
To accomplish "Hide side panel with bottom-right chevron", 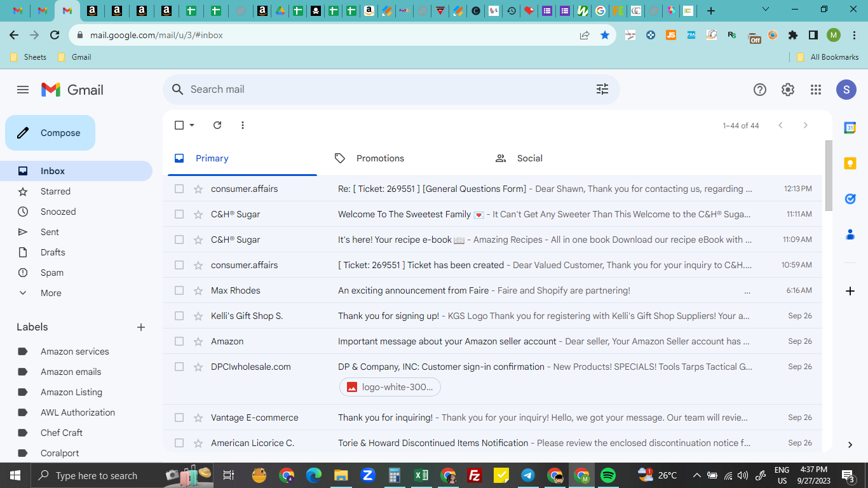I will [850, 445].
